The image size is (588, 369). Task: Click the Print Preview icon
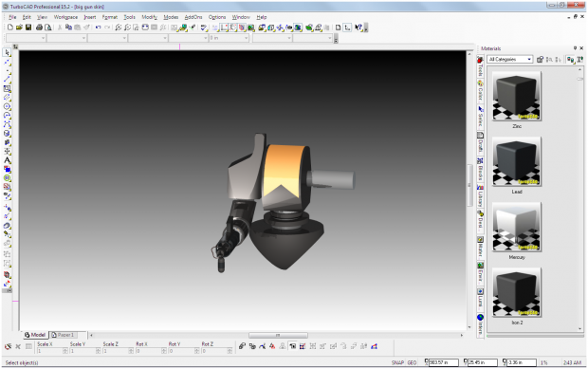48,28
